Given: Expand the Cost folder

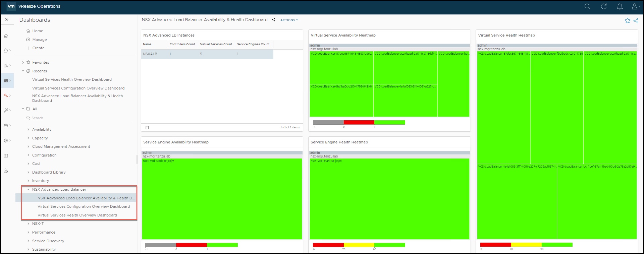Looking at the screenshot, I should (x=28, y=164).
